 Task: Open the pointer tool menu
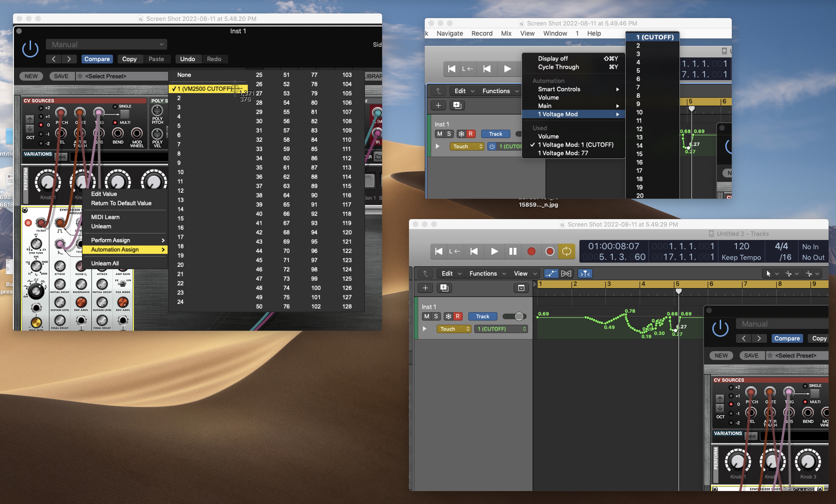[x=772, y=274]
